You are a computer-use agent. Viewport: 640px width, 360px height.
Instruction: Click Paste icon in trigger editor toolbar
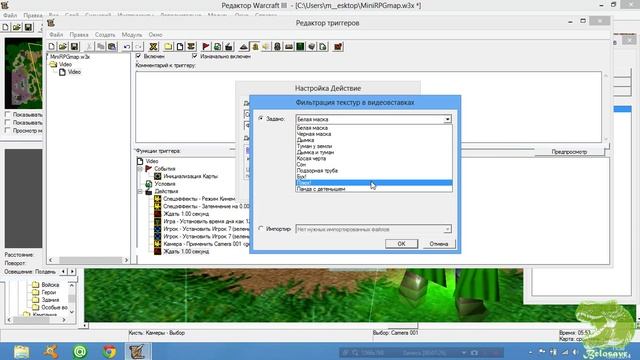coord(111,47)
